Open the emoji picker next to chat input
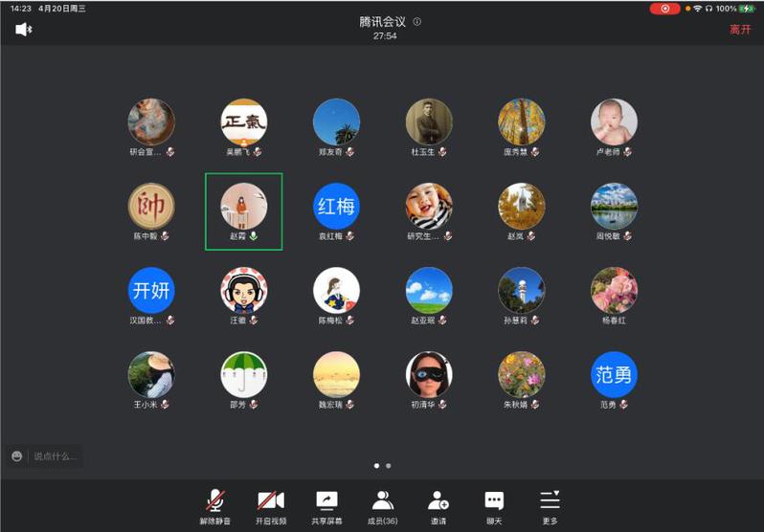Image resolution: width=764 pixels, height=532 pixels. 17,456
